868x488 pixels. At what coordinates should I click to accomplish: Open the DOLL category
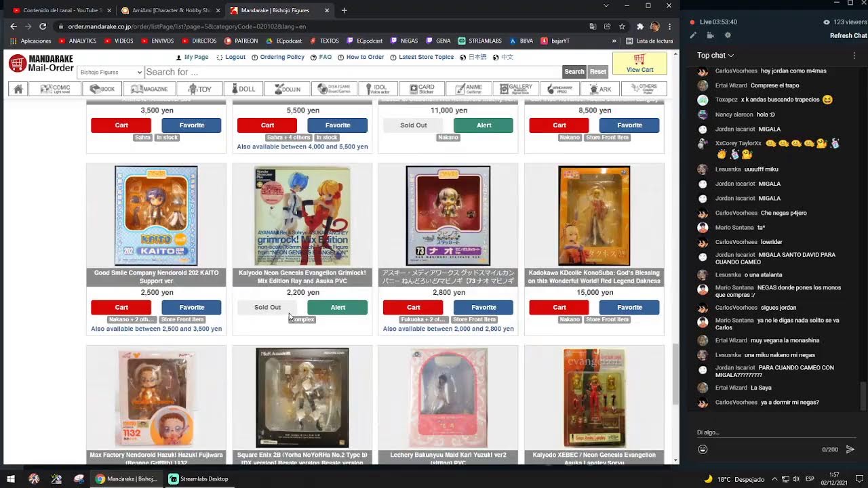[243, 89]
